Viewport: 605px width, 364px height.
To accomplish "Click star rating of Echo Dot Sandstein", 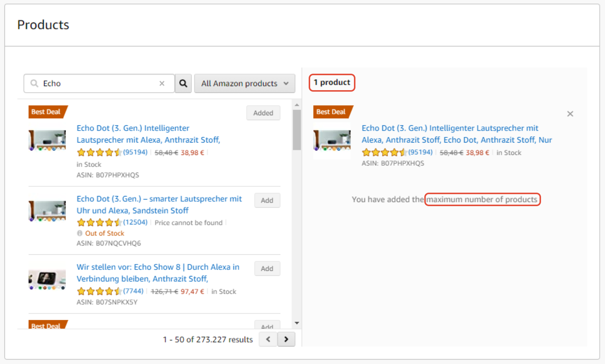I will pos(100,223).
